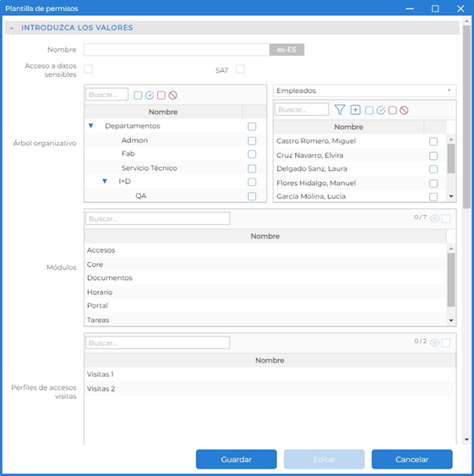Select the Visitas 1 profile row
Viewport: 474px width, 476px height.
click(270, 375)
